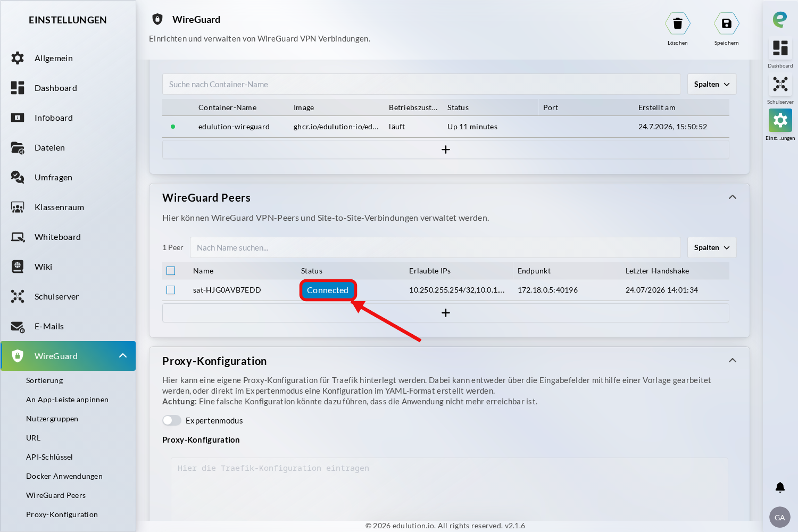Go to Nutzergruppen submenu item
The height and width of the screenshot is (532, 798).
(x=52, y=419)
